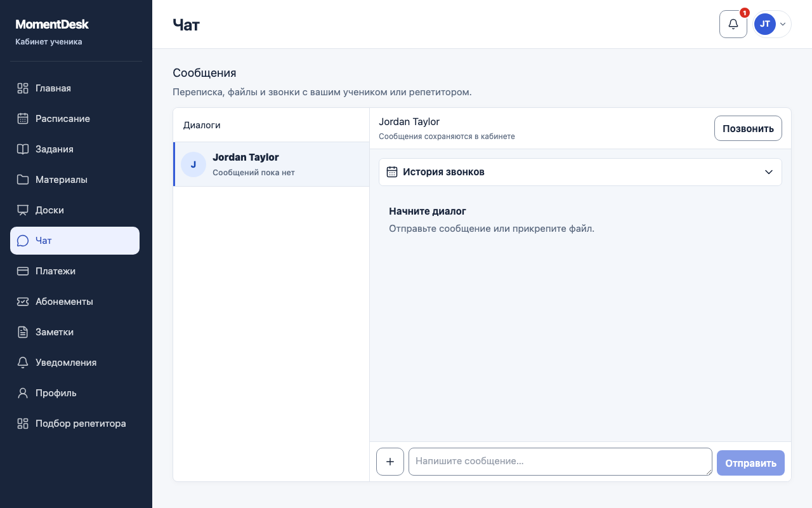This screenshot has width=812, height=508.
Task: Click the Начните диалог heading text
Action: pos(428,211)
